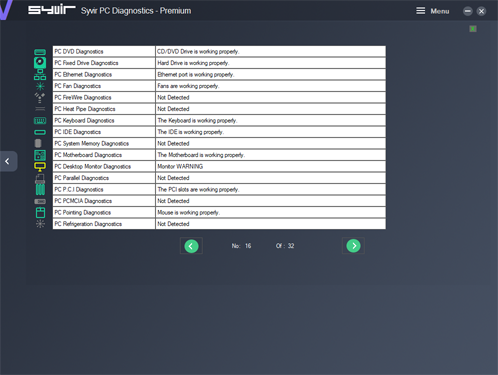Go to previous results page
The width and height of the screenshot is (498, 375).
tap(191, 246)
